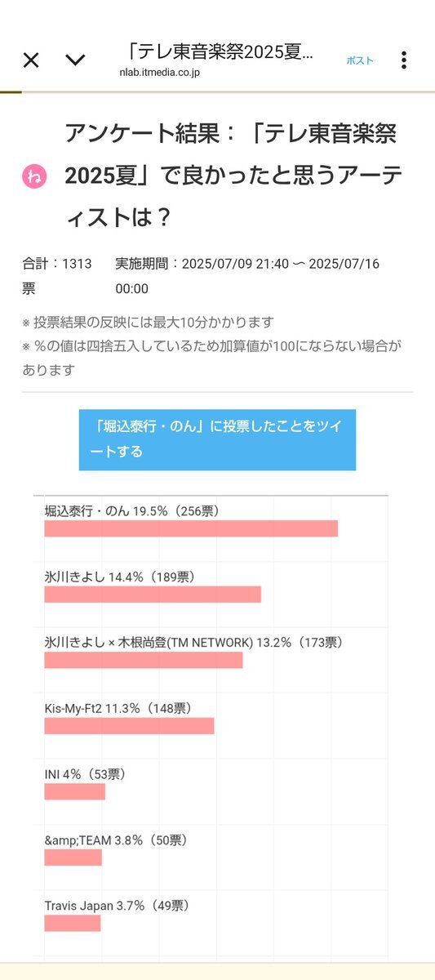The width and height of the screenshot is (435, 980).
Task: Tap the nlab.itmedia.co.jp URL text
Action: click(x=159, y=73)
